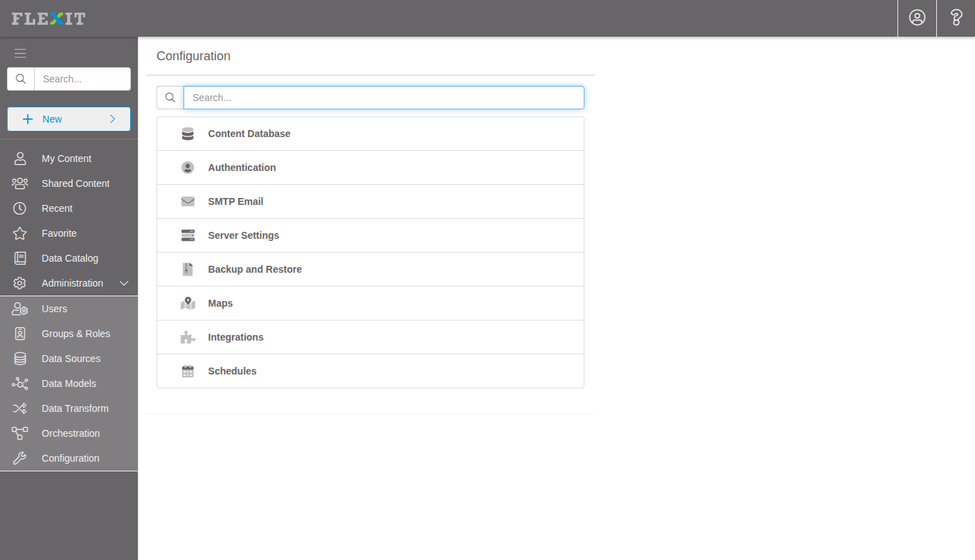Click the Schedules calendar icon
The image size is (975, 560).
click(188, 371)
